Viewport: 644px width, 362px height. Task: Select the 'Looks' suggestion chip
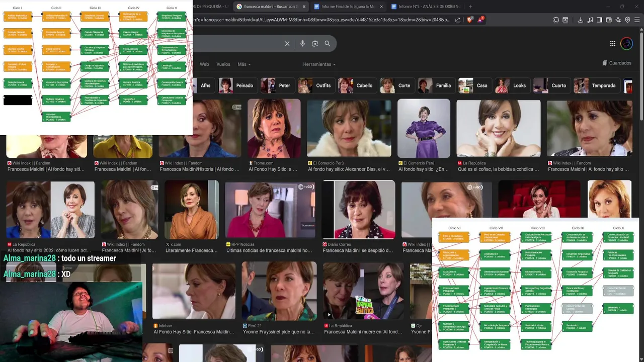[512, 85]
